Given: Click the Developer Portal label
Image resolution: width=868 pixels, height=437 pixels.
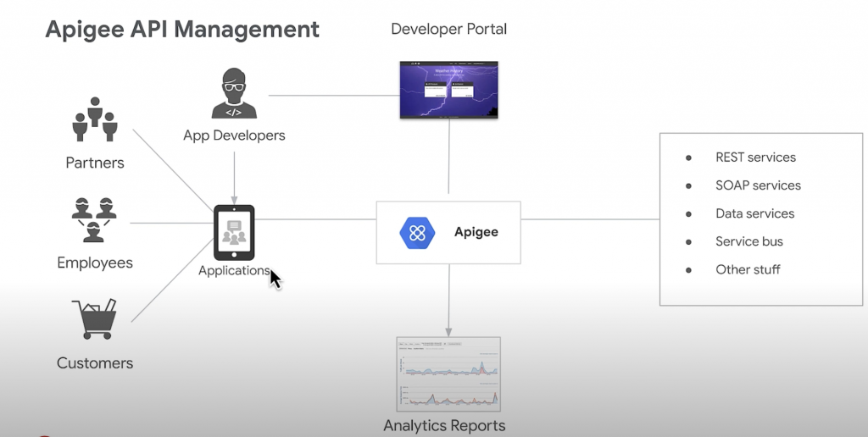Looking at the screenshot, I should (449, 29).
